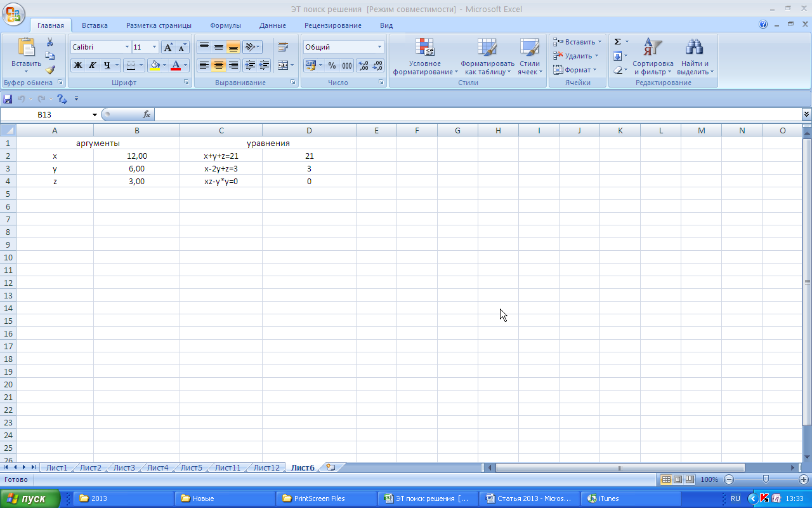Image resolution: width=812 pixels, height=508 pixels.
Task: Click the пуск Start button
Action: coord(30,498)
